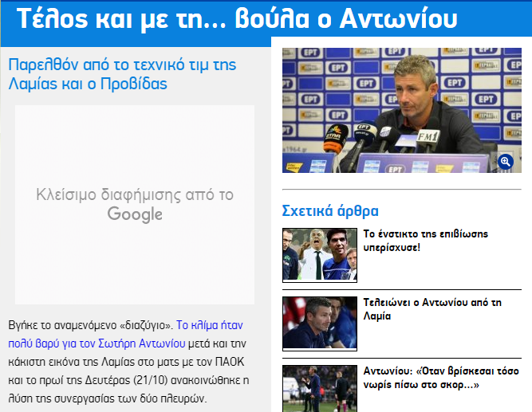532x412 pixels.
Task: Click the FM1 microphone cube in the photo
Action: pos(428,137)
